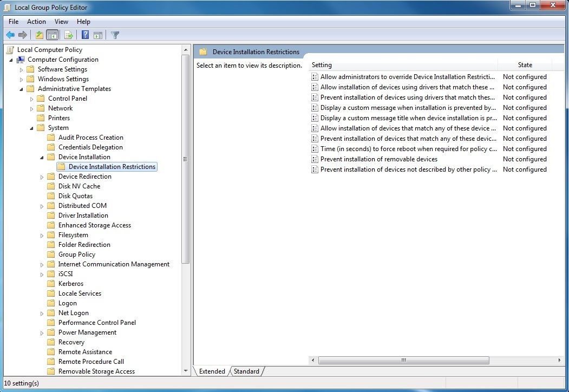Click folder icon of Remote Assistance node
Screen dimensions: 569x392
51,352
